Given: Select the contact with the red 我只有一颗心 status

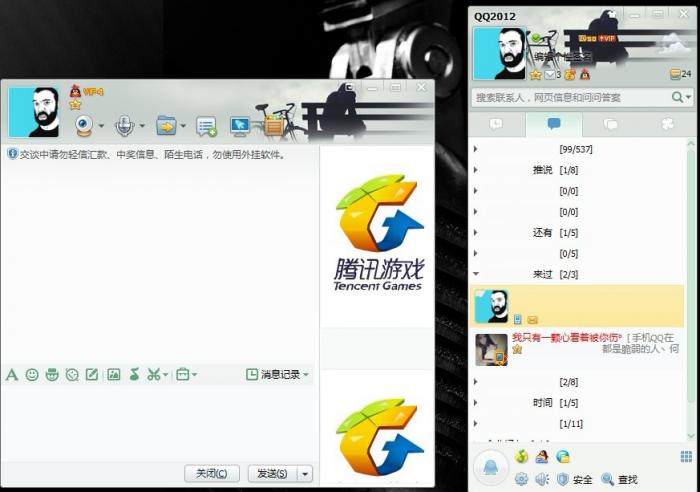Looking at the screenshot, I should (x=577, y=350).
